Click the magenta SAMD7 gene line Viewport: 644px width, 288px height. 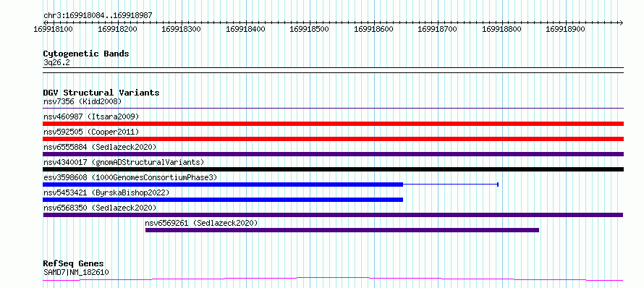tap(333, 279)
